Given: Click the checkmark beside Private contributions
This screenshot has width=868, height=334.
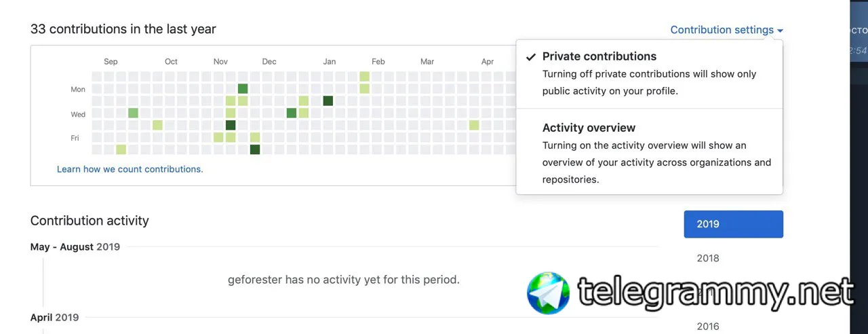Looking at the screenshot, I should tap(530, 57).
